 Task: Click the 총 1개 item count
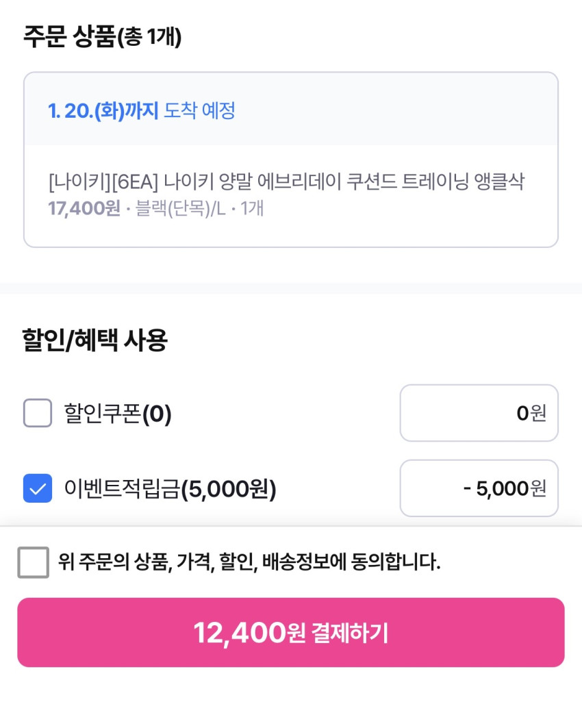(149, 37)
